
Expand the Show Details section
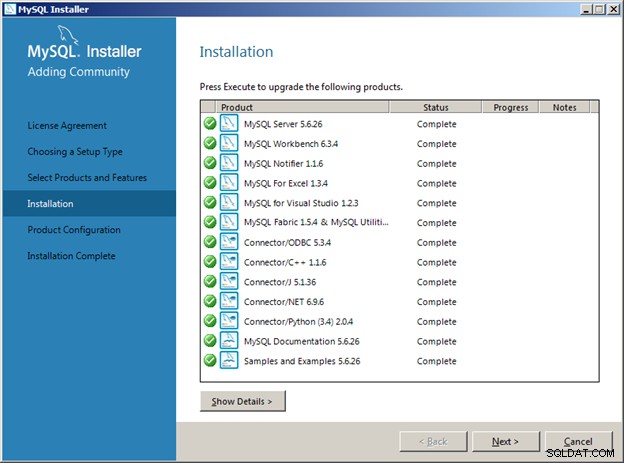(x=242, y=401)
